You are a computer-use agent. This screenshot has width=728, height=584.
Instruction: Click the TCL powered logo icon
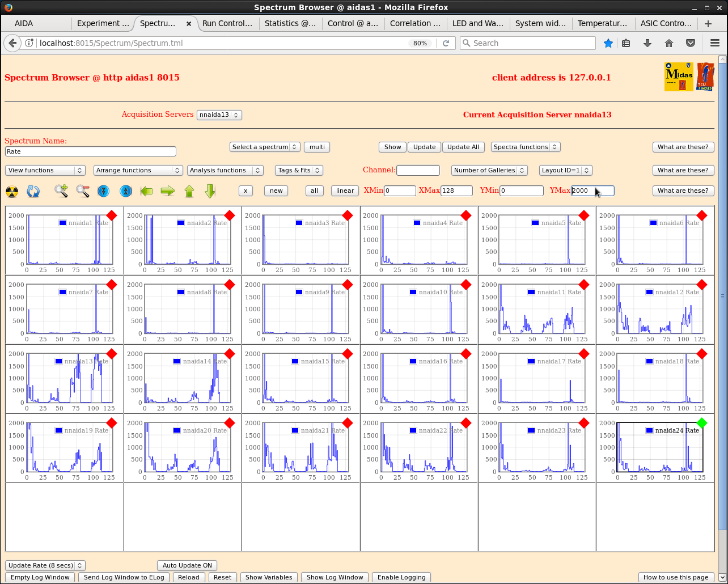pyautogui.click(x=705, y=77)
